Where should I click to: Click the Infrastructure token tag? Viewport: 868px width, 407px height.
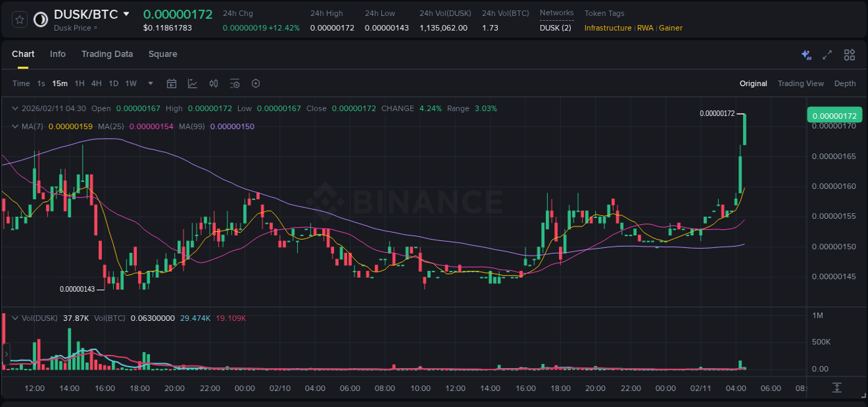point(608,28)
